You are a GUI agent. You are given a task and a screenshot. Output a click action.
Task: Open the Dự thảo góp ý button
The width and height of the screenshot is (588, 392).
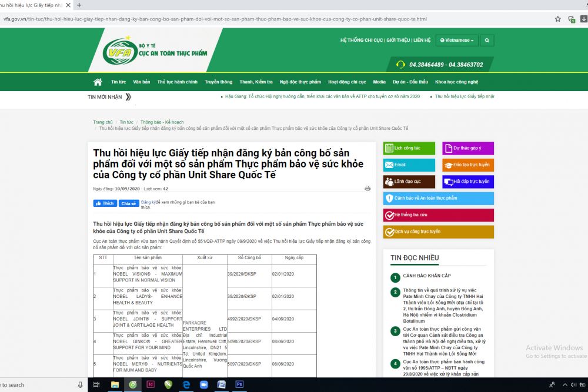coord(468,149)
